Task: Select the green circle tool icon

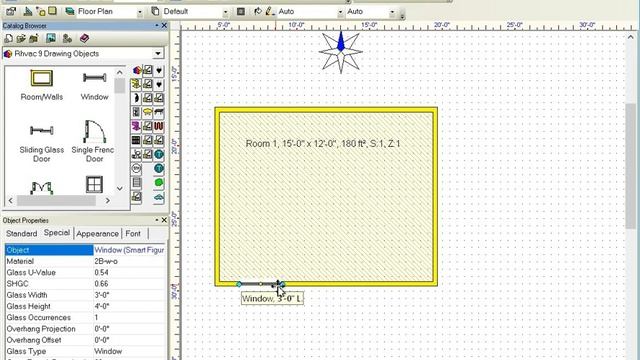Action: click(159, 183)
